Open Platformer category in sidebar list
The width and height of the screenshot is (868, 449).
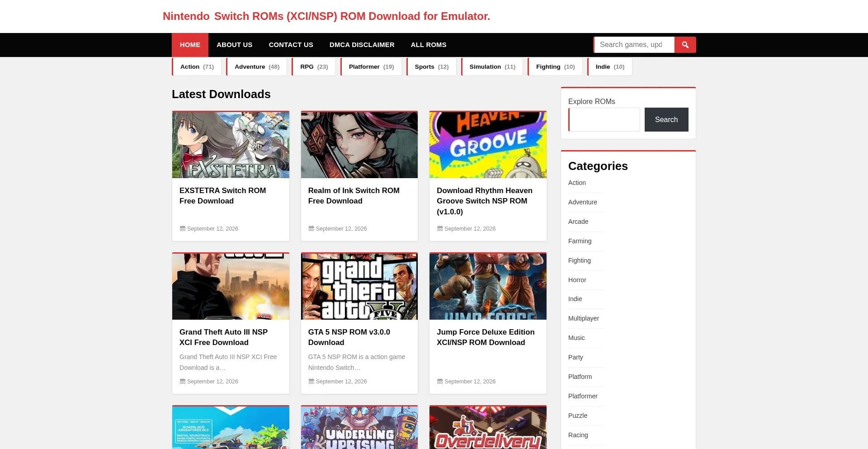coord(583,396)
